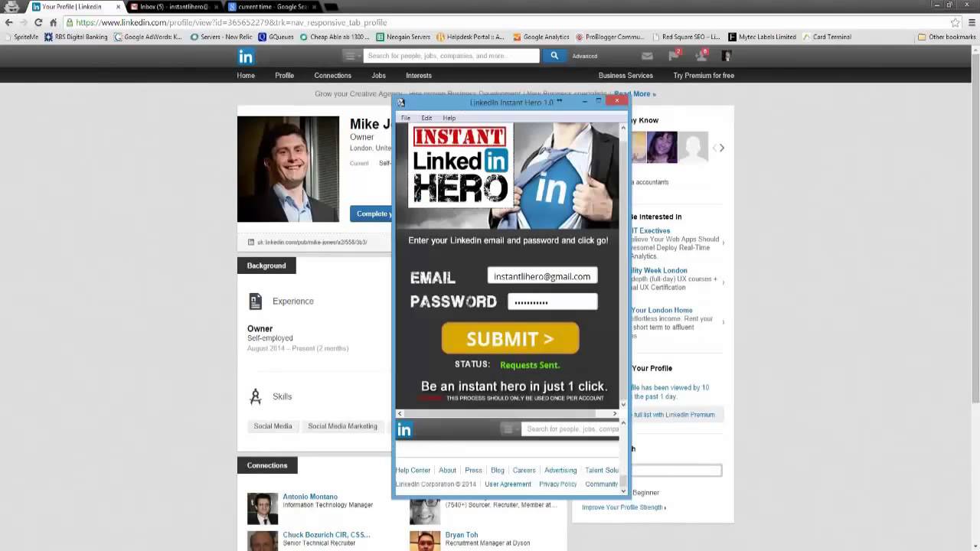Open Antonio Montano's profile link
This screenshot has height=551, width=980.
tap(310, 497)
